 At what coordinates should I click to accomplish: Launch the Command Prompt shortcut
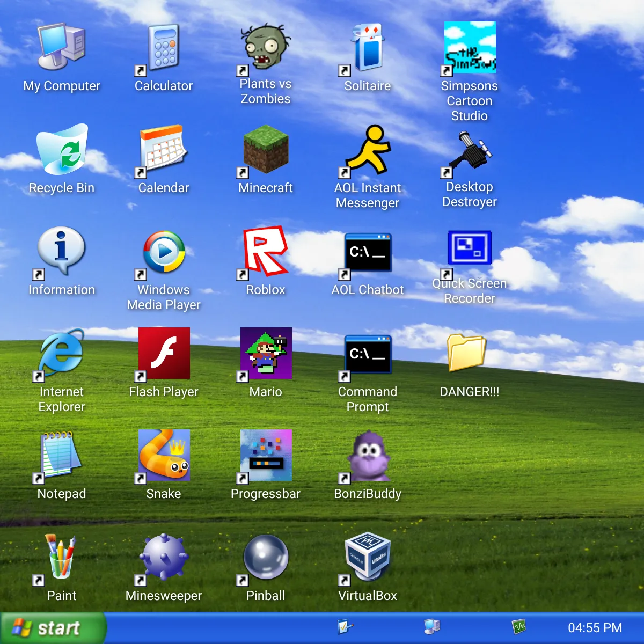[368, 354]
